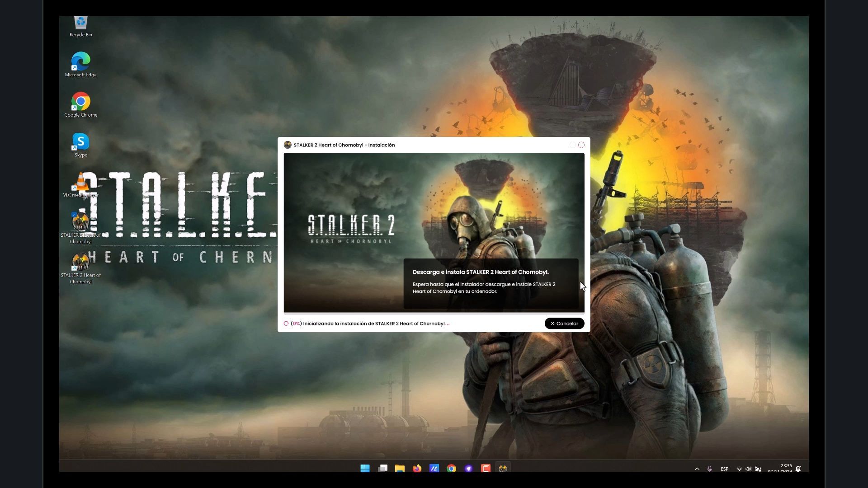Open the Windows Start menu
This screenshot has width=868, height=488.
tap(365, 469)
